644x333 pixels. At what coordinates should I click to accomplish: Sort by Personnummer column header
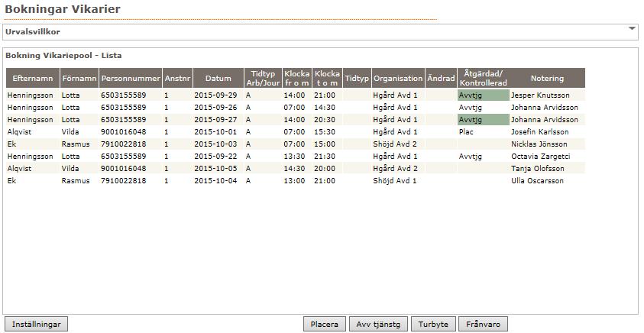(131, 78)
